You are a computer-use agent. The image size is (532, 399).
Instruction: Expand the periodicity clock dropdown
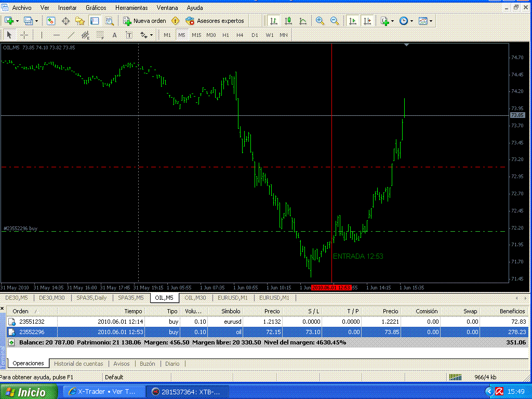point(411,21)
